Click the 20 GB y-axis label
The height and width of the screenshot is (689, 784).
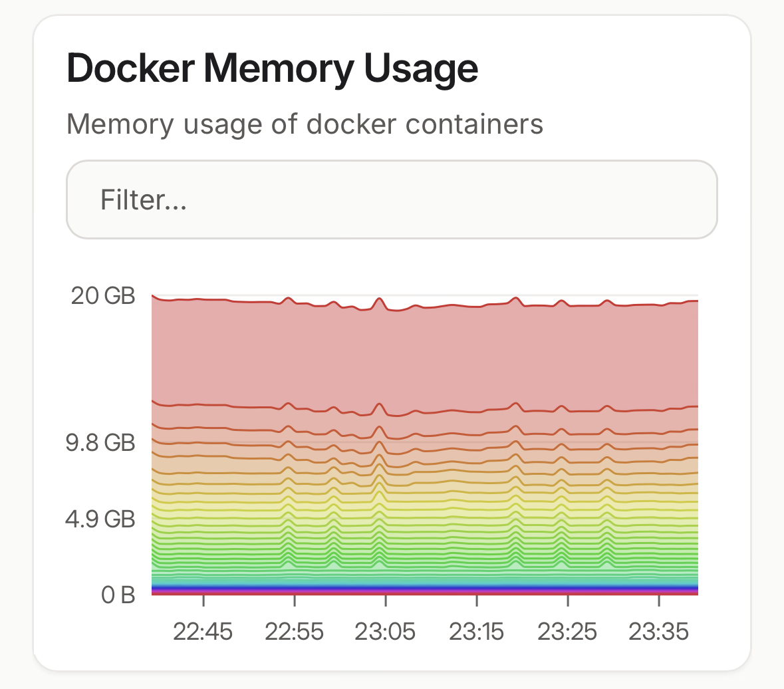[103, 296]
